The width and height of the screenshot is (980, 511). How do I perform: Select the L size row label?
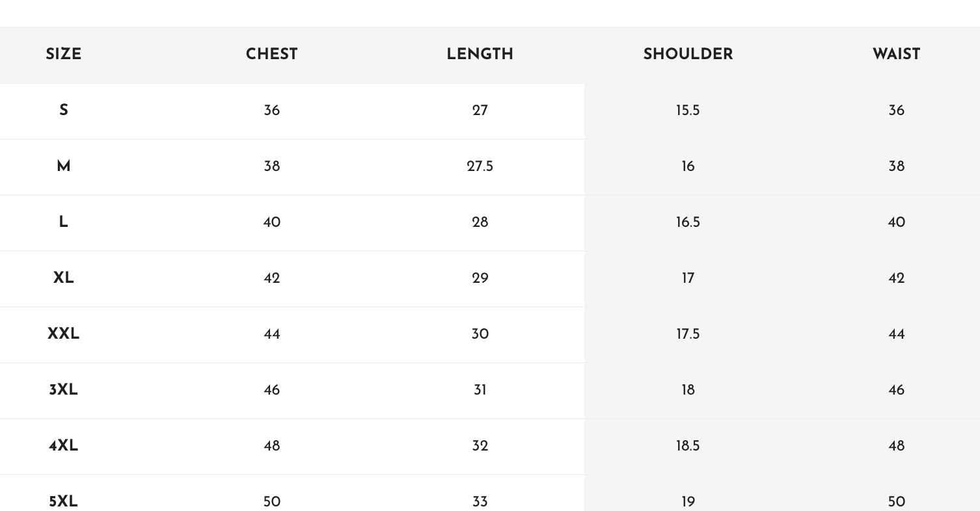pos(64,222)
